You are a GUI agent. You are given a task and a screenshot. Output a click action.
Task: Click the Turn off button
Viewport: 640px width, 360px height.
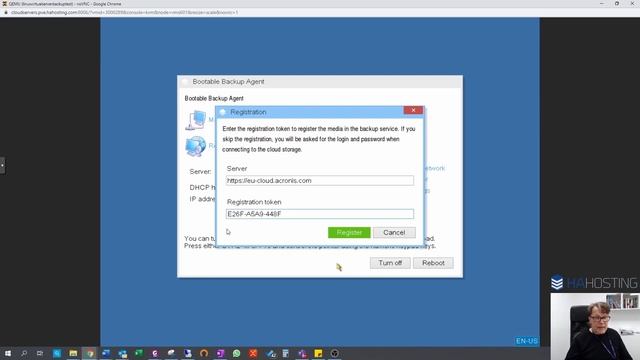click(x=390, y=263)
